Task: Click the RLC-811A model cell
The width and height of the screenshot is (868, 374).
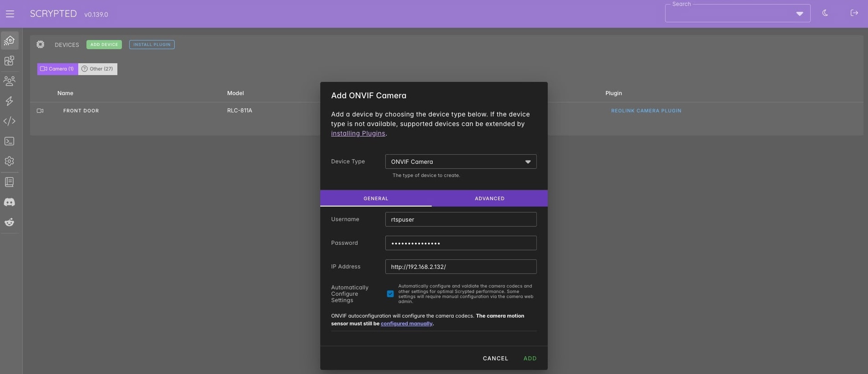Action: [240, 111]
